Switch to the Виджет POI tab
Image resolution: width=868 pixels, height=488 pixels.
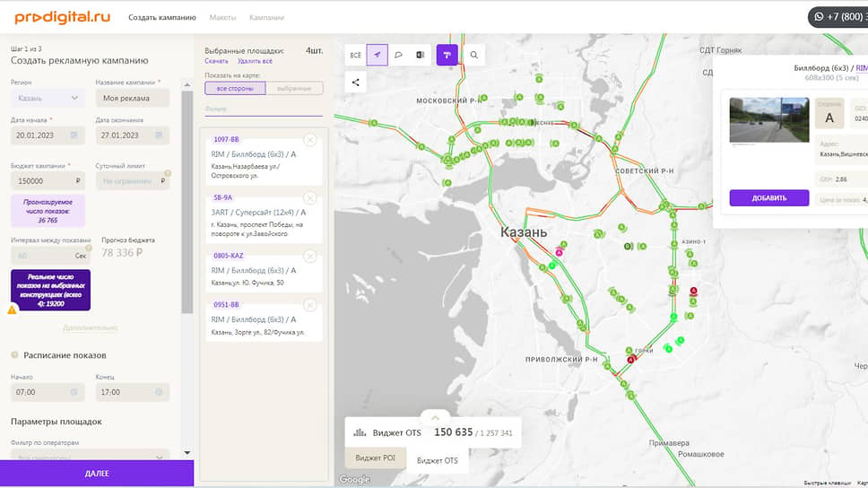376,458
